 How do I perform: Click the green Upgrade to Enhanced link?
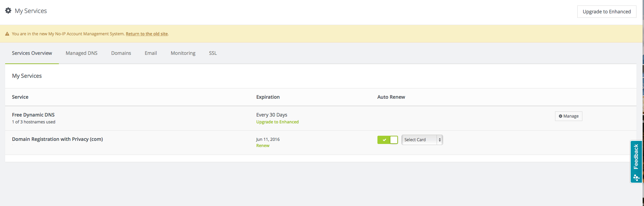(277, 122)
